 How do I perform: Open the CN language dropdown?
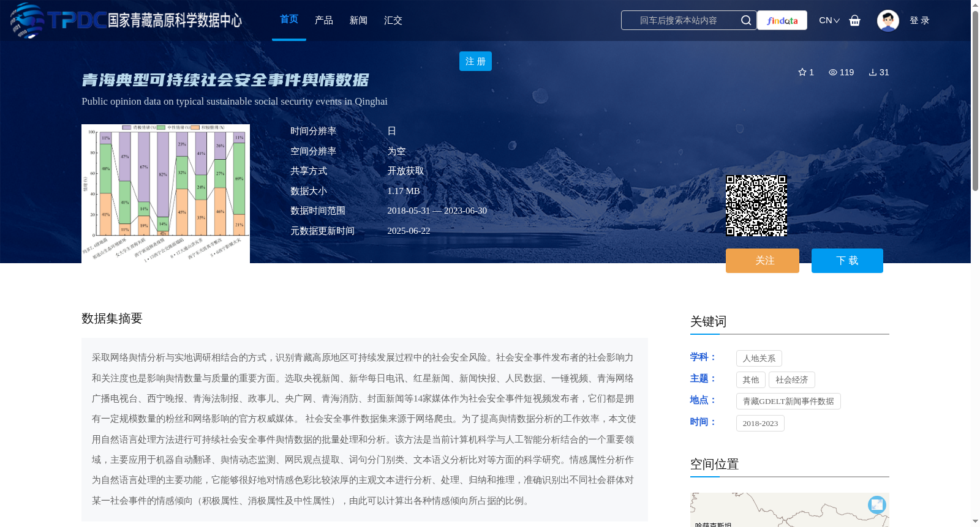point(829,20)
